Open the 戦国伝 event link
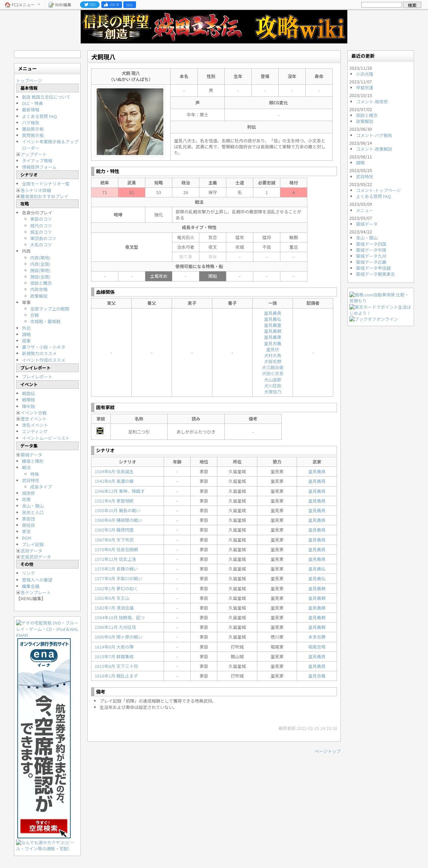Screen dimensions: 428x868 28,393
